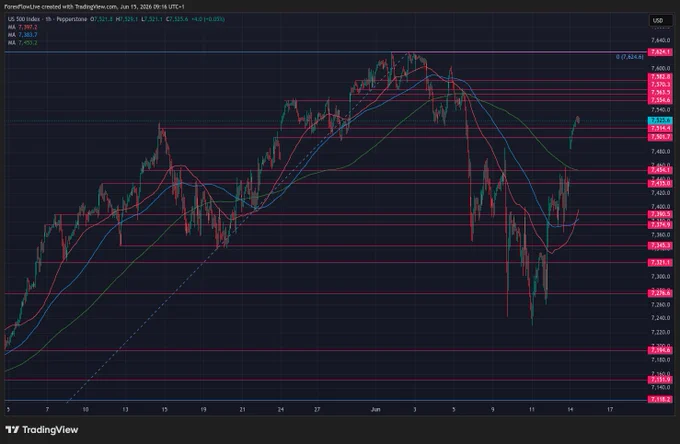Click the 17 date label on time axis
Image resolution: width=680 pixels, height=444 pixels.
610,409
